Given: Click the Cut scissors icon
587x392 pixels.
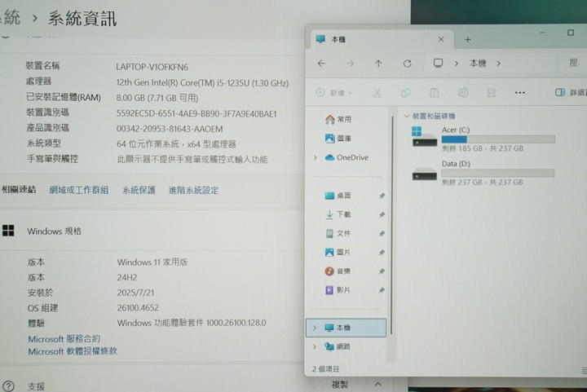Looking at the screenshot, I should point(377,93).
